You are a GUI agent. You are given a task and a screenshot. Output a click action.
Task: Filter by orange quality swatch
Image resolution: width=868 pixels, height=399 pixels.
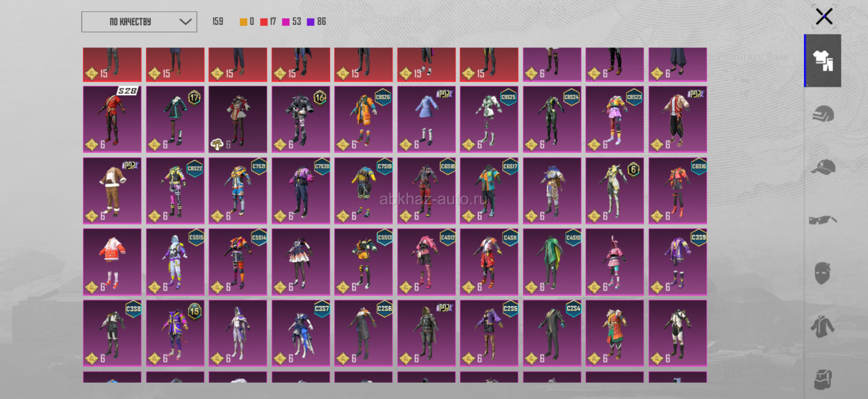(x=244, y=22)
